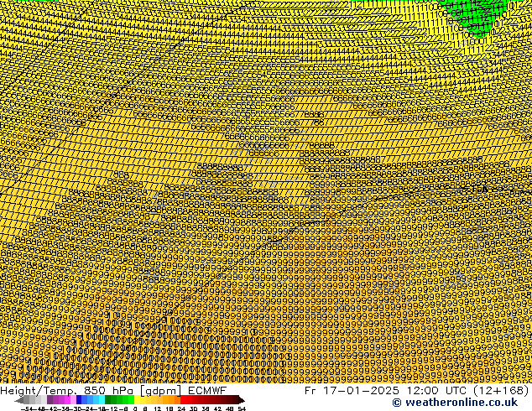Click the gray left arrow end of legend
Viewport: 532px width, 411px height.
(19, 400)
